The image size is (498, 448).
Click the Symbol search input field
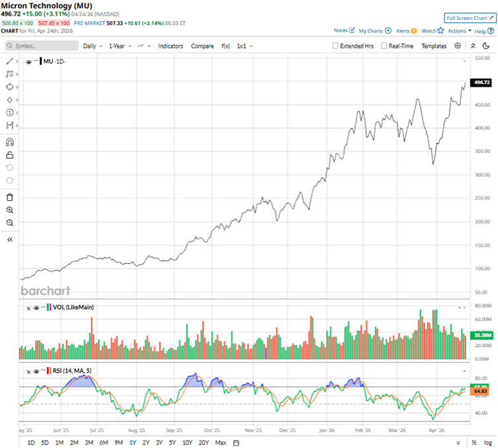click(42, 46)
